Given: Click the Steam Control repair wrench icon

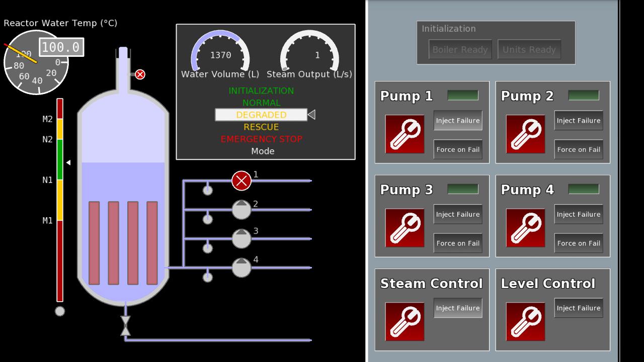Looking at the screenshot, I should coord(405,321).
